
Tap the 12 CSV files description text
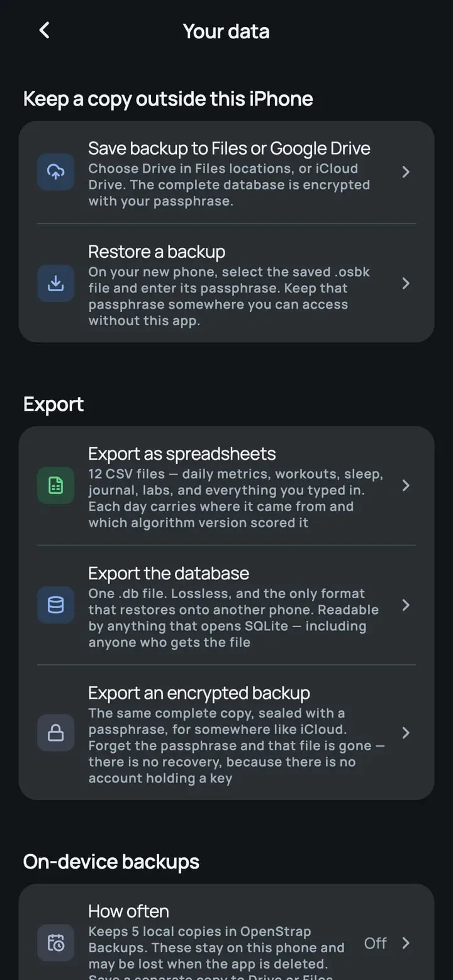point(236,498)
